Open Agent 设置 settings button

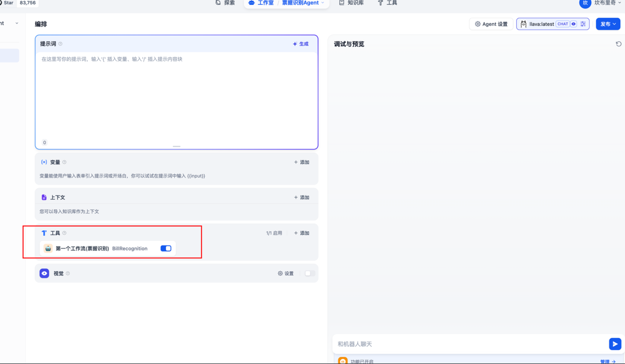pyautogui.click(x=491, y=24)
